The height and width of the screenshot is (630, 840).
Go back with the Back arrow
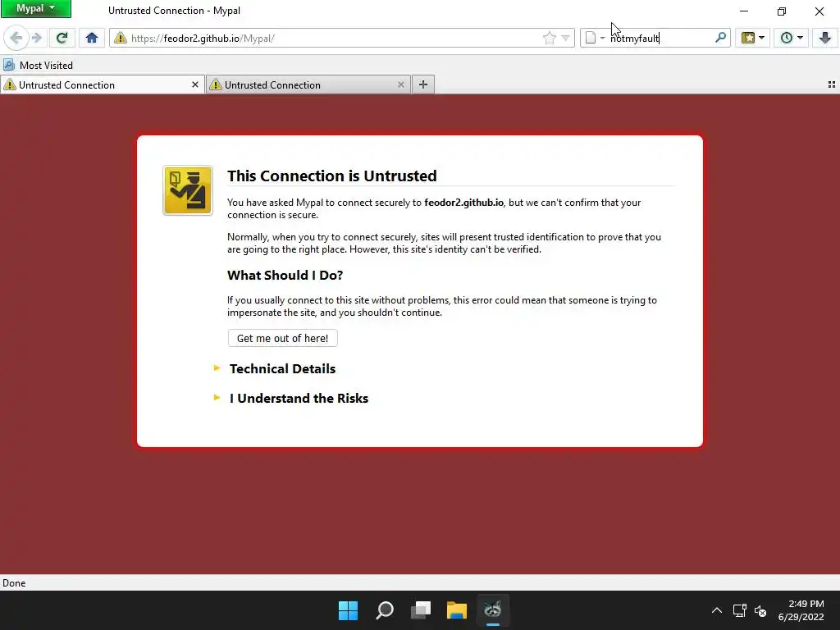point(16,38)
